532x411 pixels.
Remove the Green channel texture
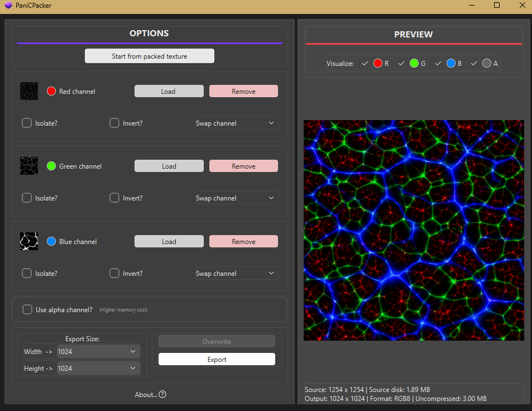(243, 166)
